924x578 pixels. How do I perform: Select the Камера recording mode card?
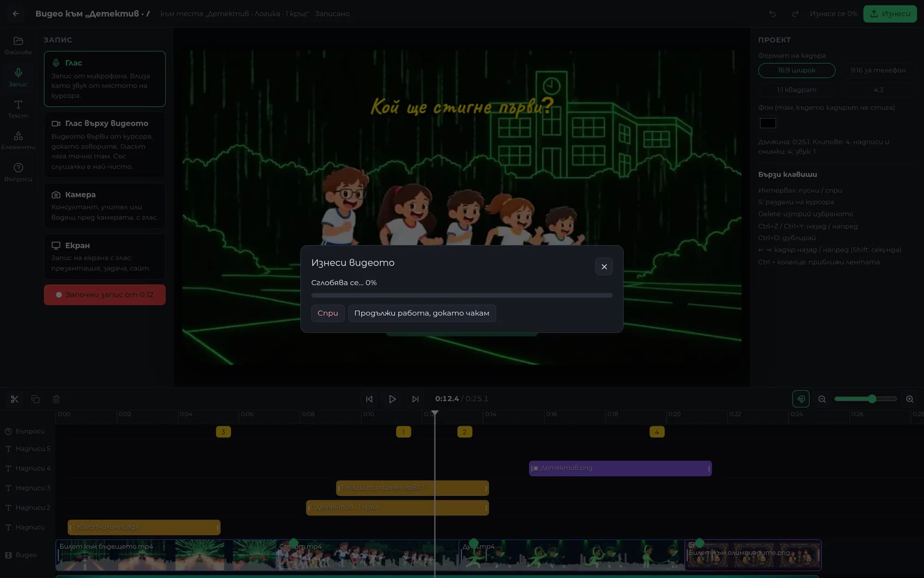(105, 206)
